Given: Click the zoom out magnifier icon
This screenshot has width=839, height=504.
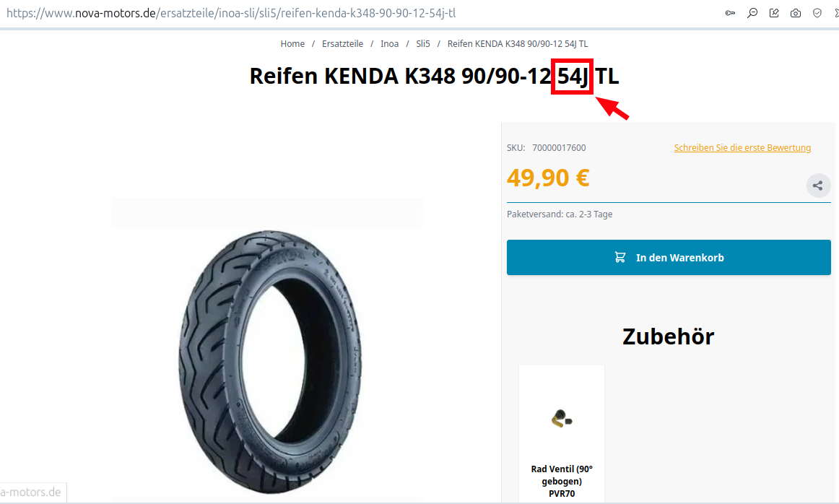Looking at the screenshot, I should click(752, 13).
